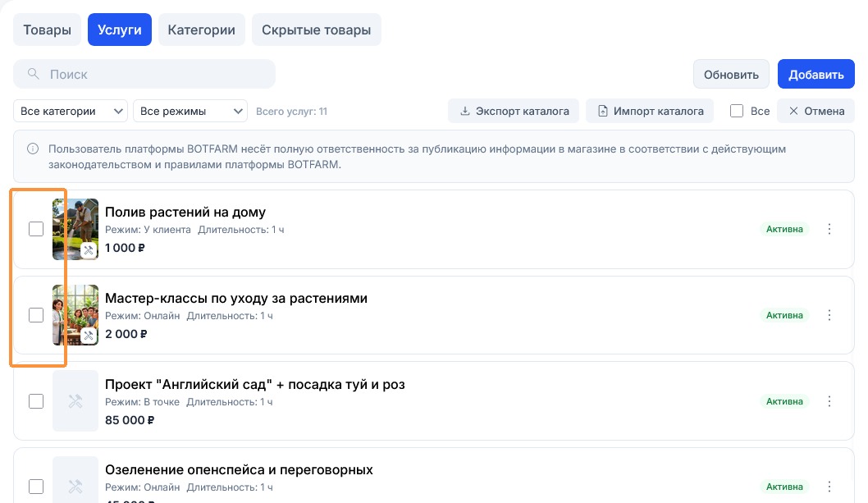Click Всего услуг: 11 counter

coord(292,112)
